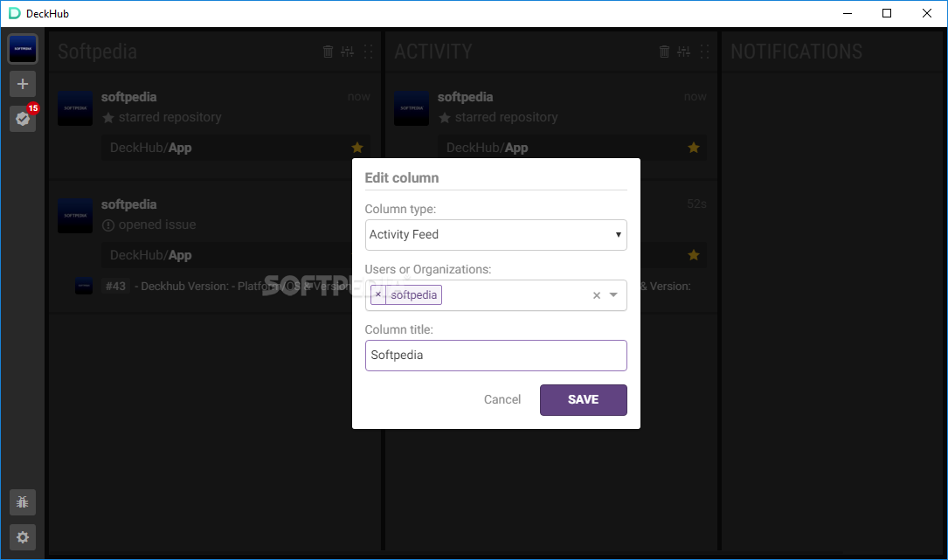Click the Softpedia column header title
The image size is (948, 560).
pyautogui.click(x=97, y=52)
